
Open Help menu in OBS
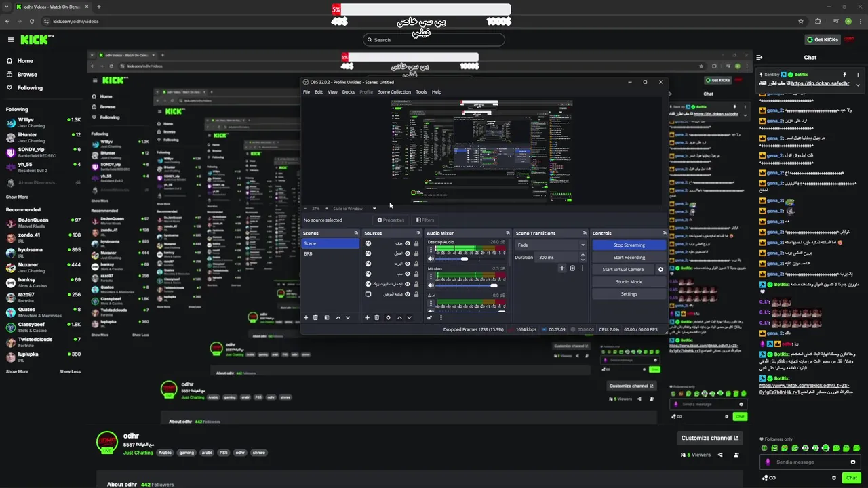437,91
